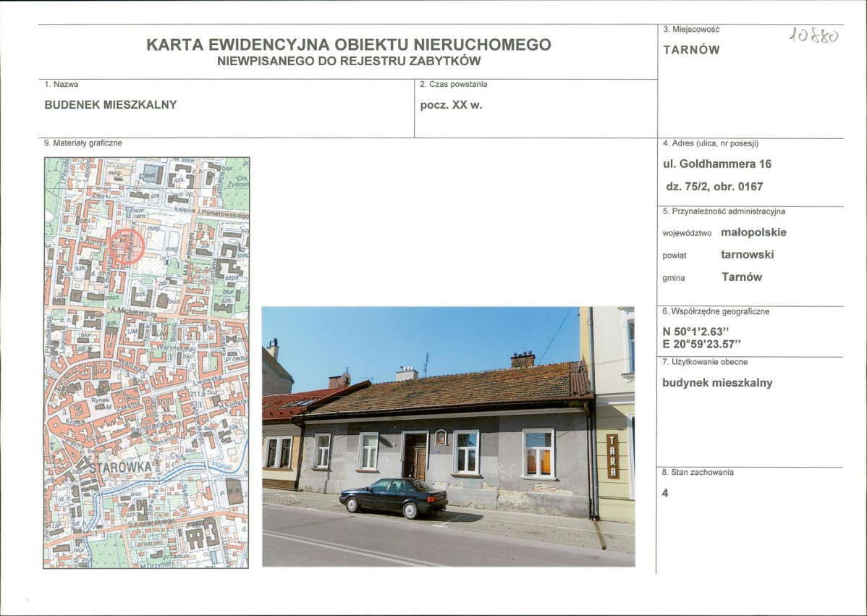Select the condition value "4"

click(665, 493)
